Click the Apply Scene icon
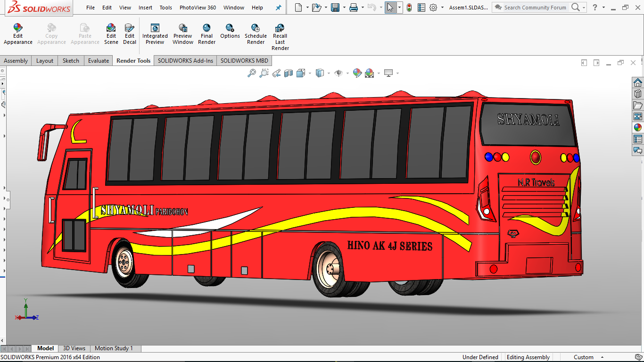Viewport: 644px width, 362px height. tap(369, 73)
